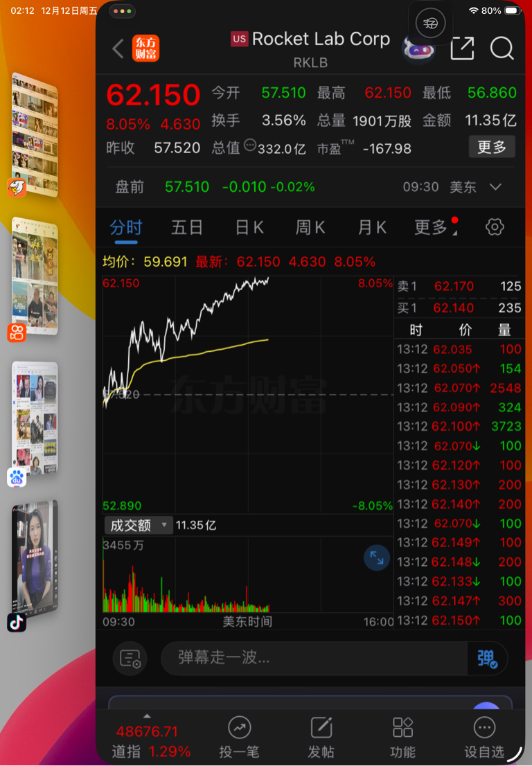Tap the US market badge
The image size is (532, 766).
(x=240, y=39)
